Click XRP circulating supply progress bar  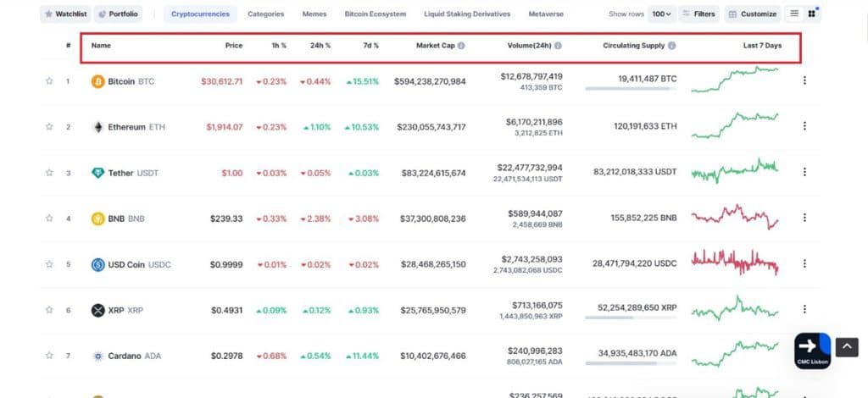631,318
